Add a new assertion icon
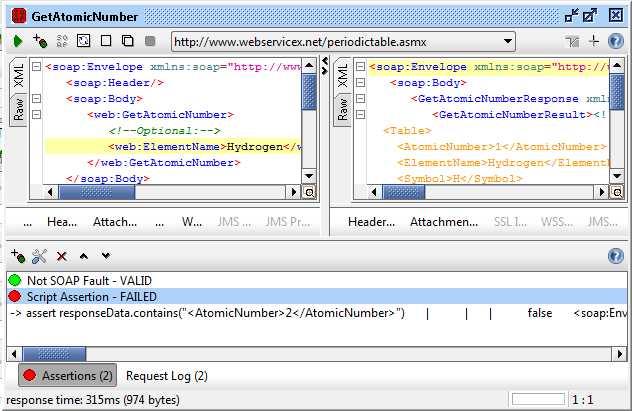Screen dimensions: 632x411 (x=18, y=256)
